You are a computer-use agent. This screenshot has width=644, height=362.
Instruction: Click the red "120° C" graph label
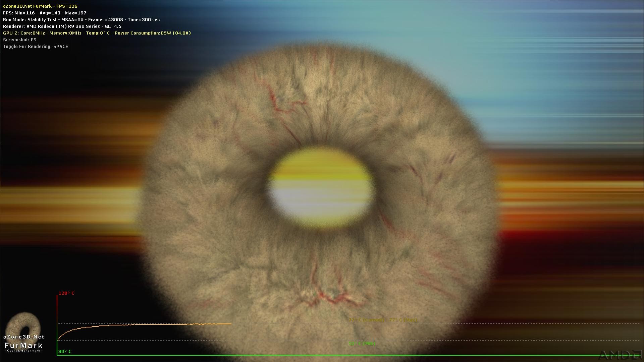66,293
